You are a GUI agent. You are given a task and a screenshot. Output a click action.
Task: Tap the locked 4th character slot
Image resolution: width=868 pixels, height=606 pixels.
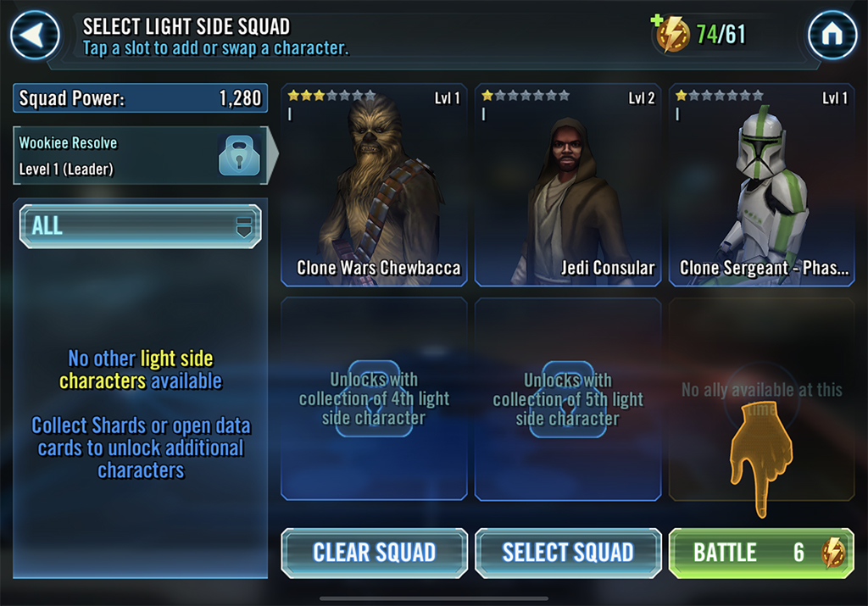click(x=374, y=399)
